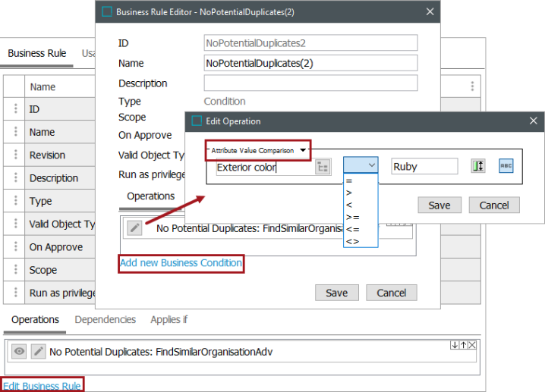Image resolution: width=545 pixels, height=392 pixels.
Task: Click the Business Rule Editor window icon in title bar
Action: click(107, 12)
